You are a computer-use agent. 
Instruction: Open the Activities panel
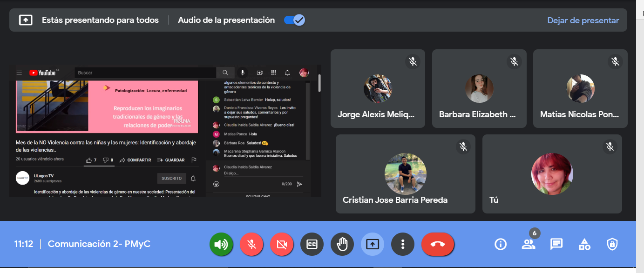point(584,244)
